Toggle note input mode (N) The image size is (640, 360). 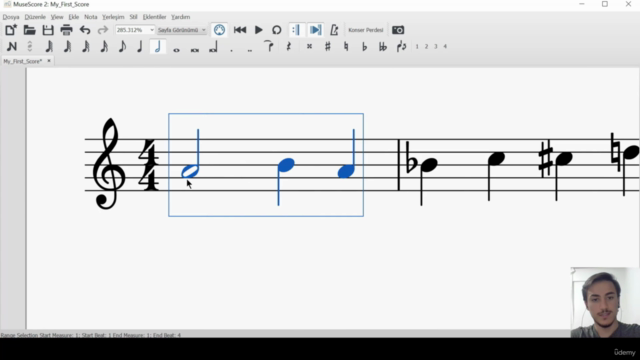pos(12,47)
